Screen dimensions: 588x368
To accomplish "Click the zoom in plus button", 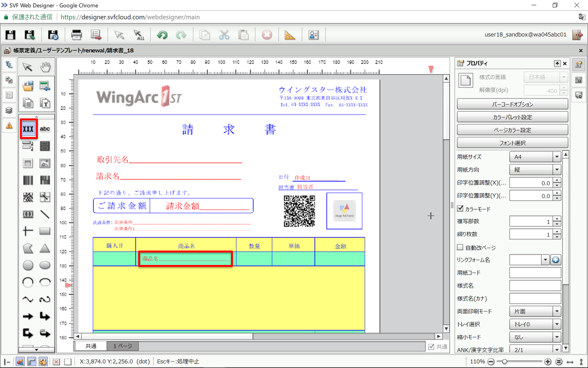I will pyautogui.click(x=548, y=362).
